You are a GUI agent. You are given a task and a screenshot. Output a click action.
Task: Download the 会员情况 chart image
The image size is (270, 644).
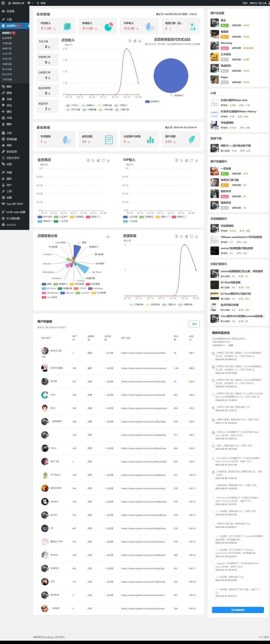(108, 160)
